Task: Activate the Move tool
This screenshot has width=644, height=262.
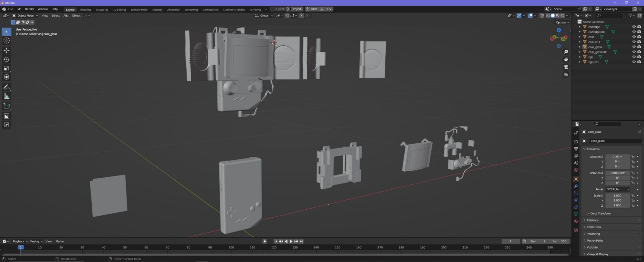Action: [x=6, y=50]
